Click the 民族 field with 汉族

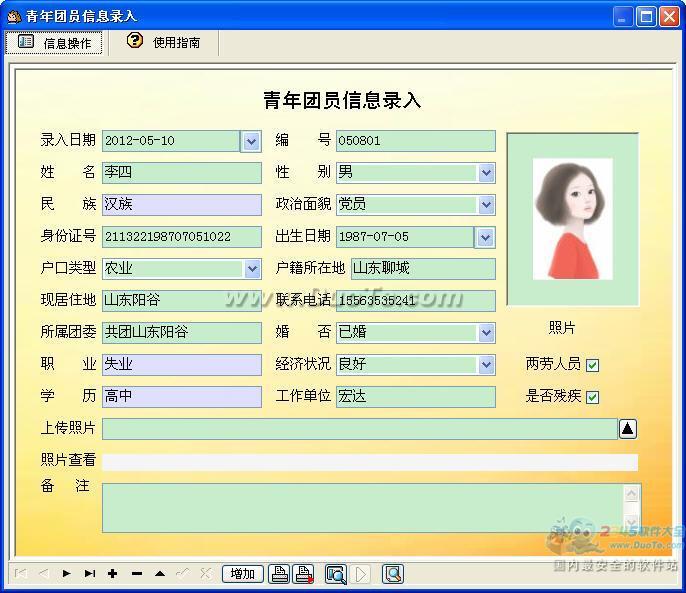pos(182,205)
